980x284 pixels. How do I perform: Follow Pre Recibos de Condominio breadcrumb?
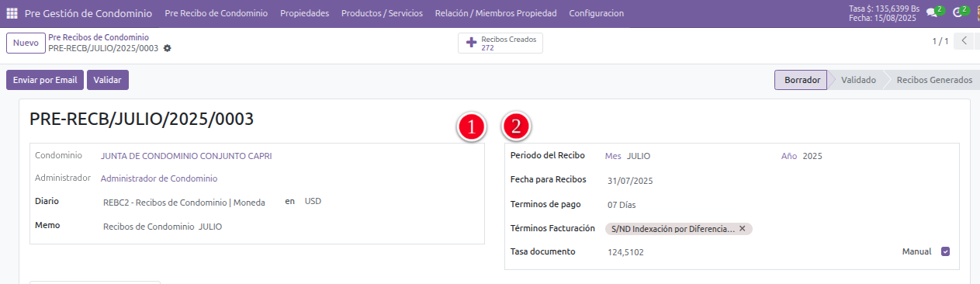[x=99, y=37]
